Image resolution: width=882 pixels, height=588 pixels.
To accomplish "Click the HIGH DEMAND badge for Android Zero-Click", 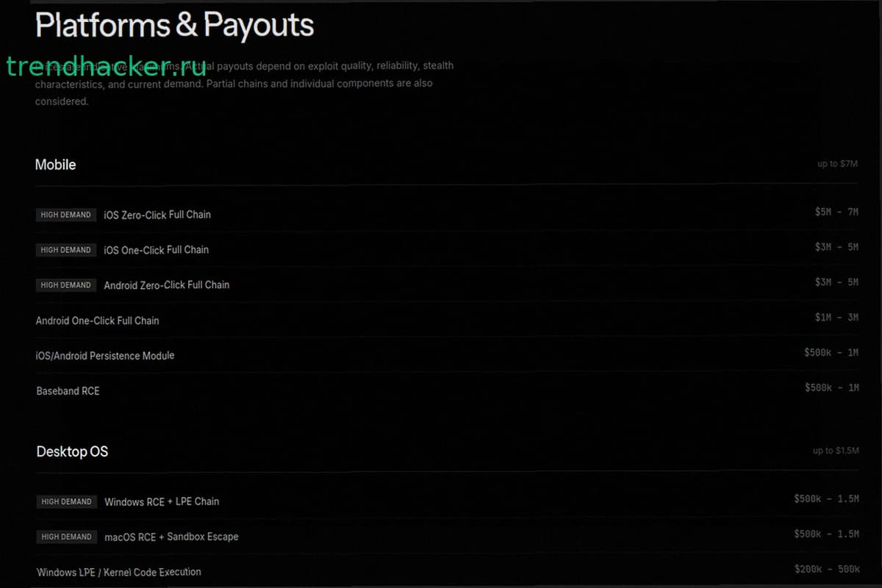I will click(x=66, y=285).
